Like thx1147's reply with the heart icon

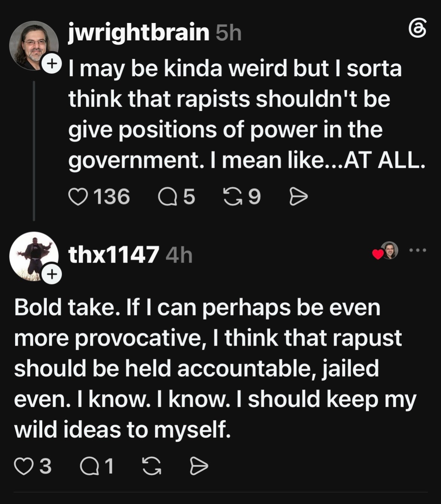tap(23, 466)
